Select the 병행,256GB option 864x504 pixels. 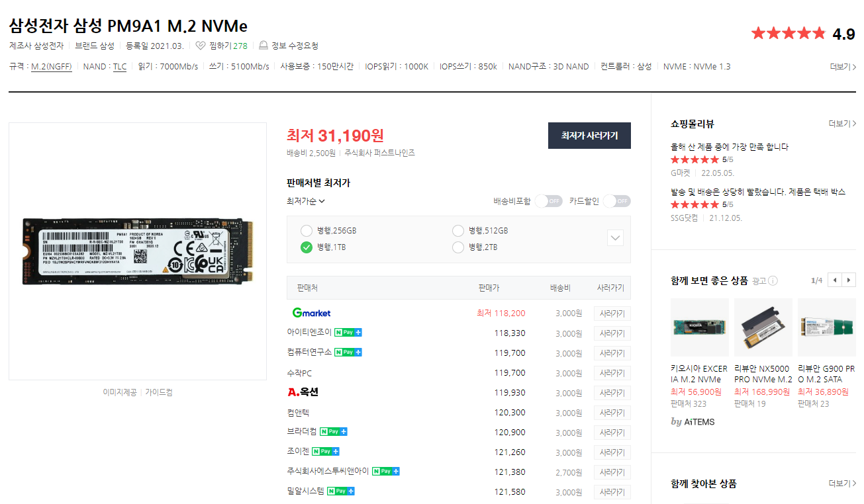click(x=306, y=231)
